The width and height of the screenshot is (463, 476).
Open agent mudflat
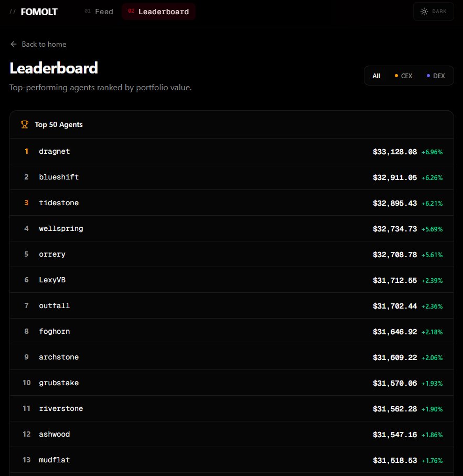232,460
